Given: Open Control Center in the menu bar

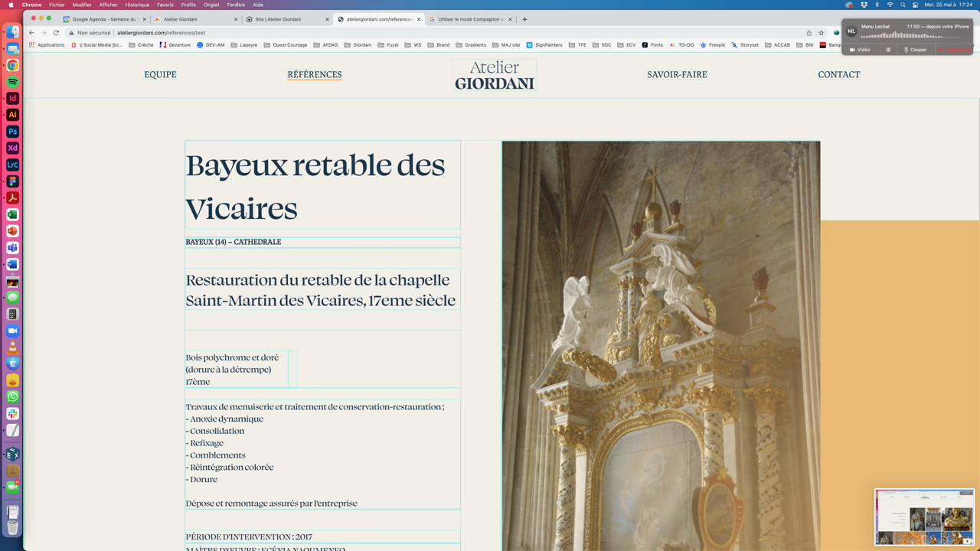Looking at the screenshot, I should point(915,5).
